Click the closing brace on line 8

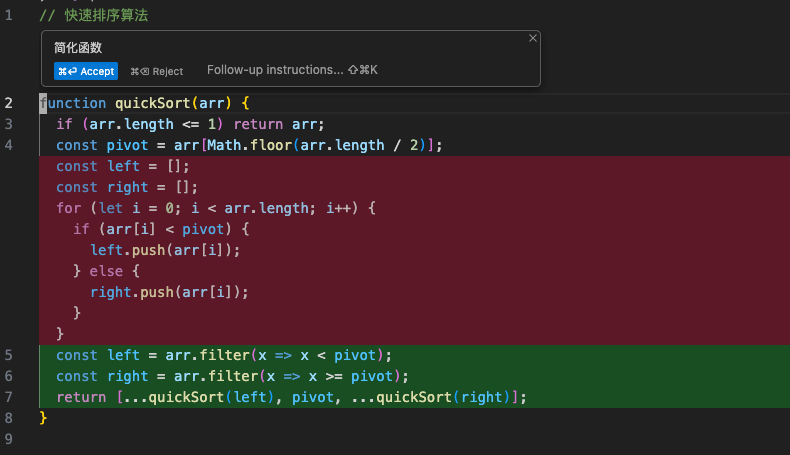43,418
